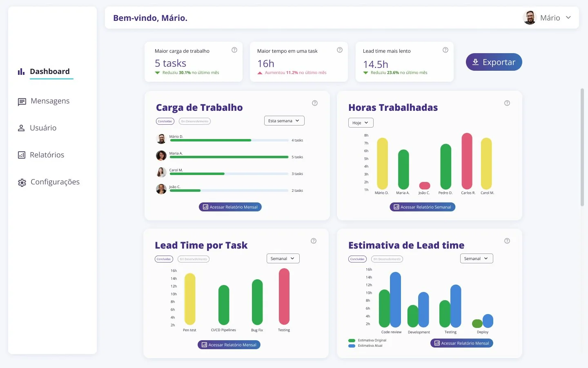Image resolution: width=588 pixels, height=368 pixels.
Task: Click help icon on Estimativa de Lead time panel
Action: [507, 241]
